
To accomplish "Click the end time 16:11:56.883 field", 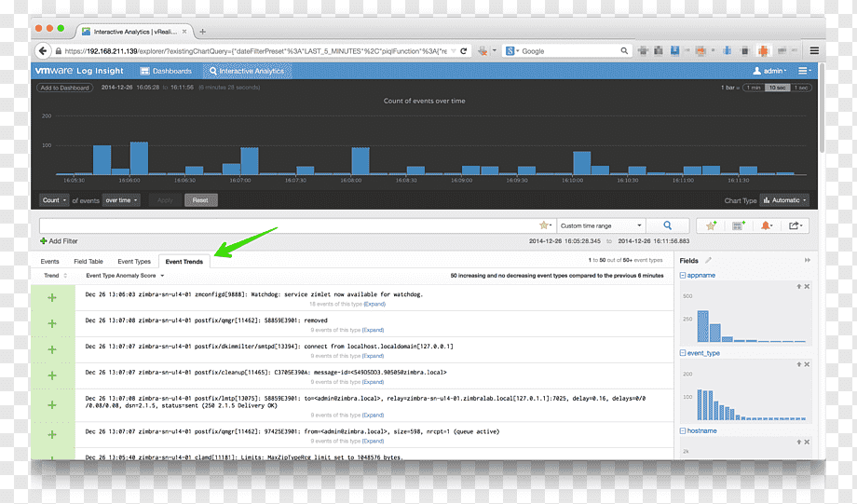I will coord(654,241).
